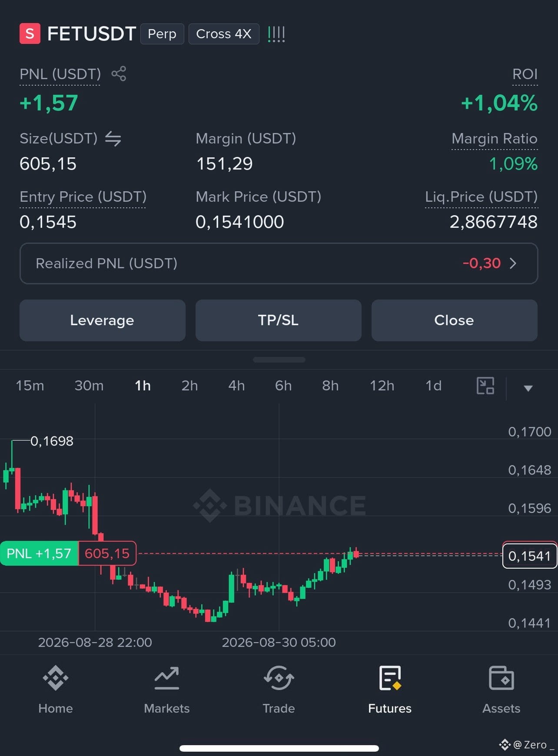Image resolution: width=558 pixels, height=756 pixels.
Task: Select the 15m chart interval
Action: [x=30, y=386]
